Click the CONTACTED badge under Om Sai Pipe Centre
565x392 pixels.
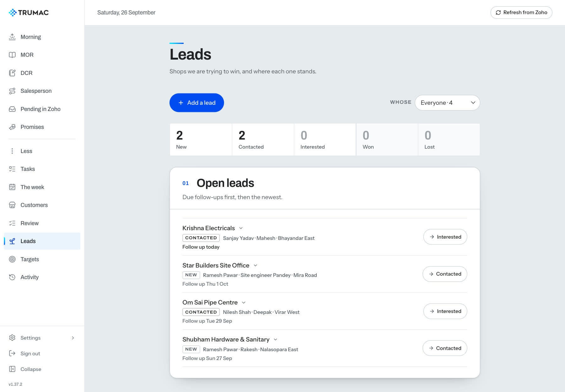pos(201,312)
